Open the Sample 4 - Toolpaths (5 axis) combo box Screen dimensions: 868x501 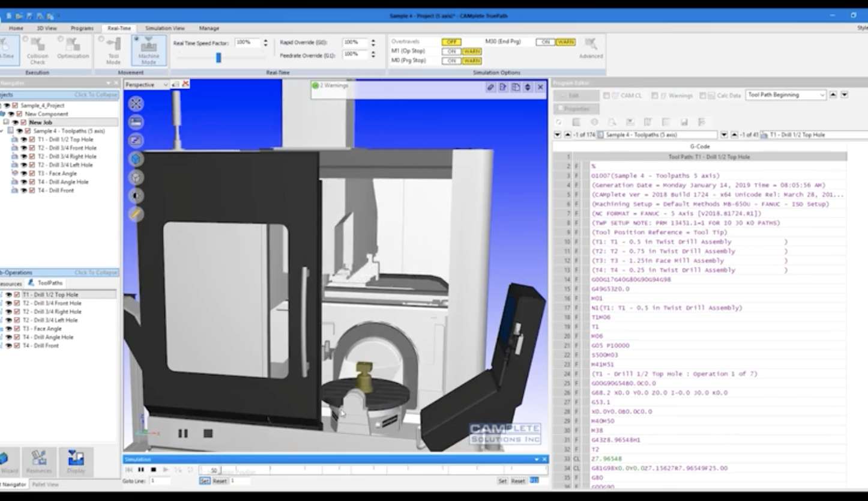(x=660, y=135)
